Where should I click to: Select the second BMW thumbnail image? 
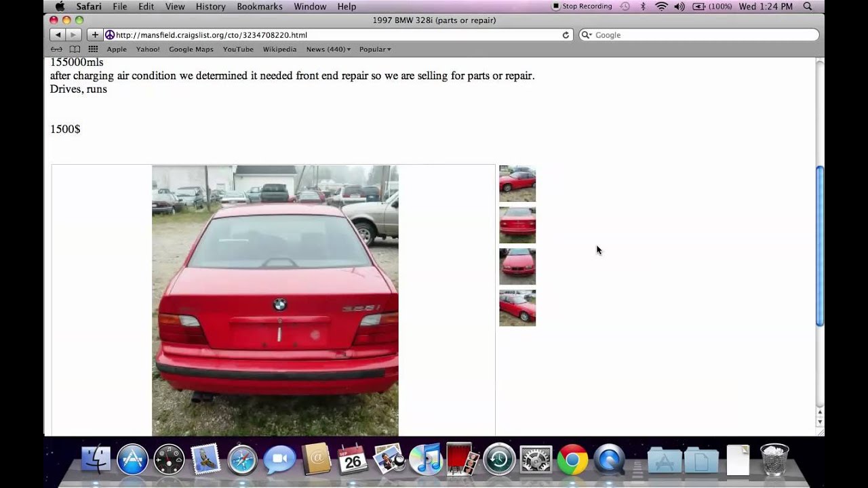(x=517, y=225)
